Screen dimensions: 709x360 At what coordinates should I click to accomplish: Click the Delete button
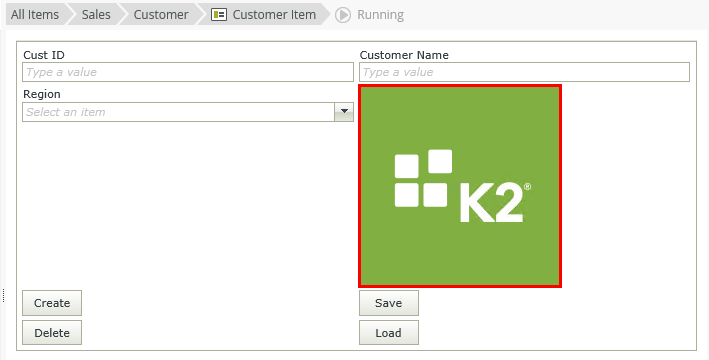(x=52, y=333)
